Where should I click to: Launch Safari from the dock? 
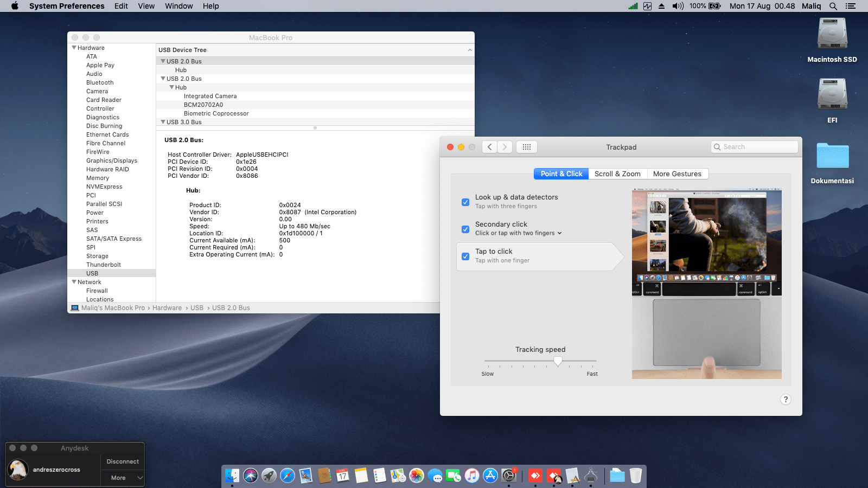click(288, 476)
